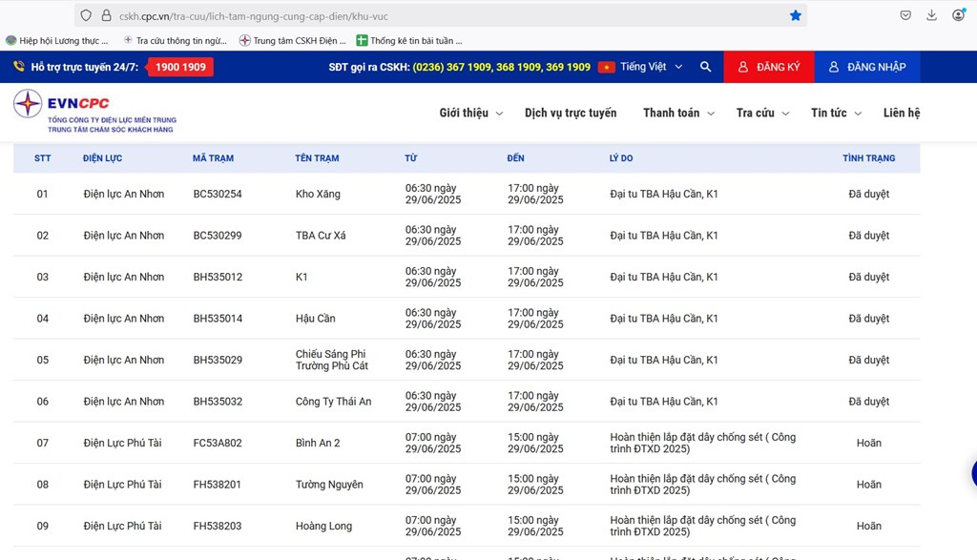Click the hotline phone icon
This screenshot has height=560, width=977.
(17, 67)
